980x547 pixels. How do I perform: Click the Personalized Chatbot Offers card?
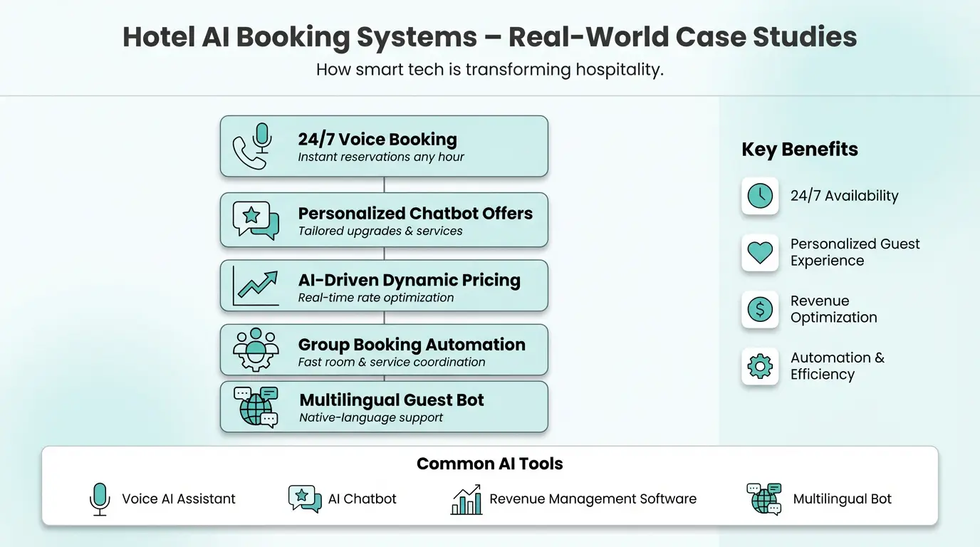(x=384, y=220)
